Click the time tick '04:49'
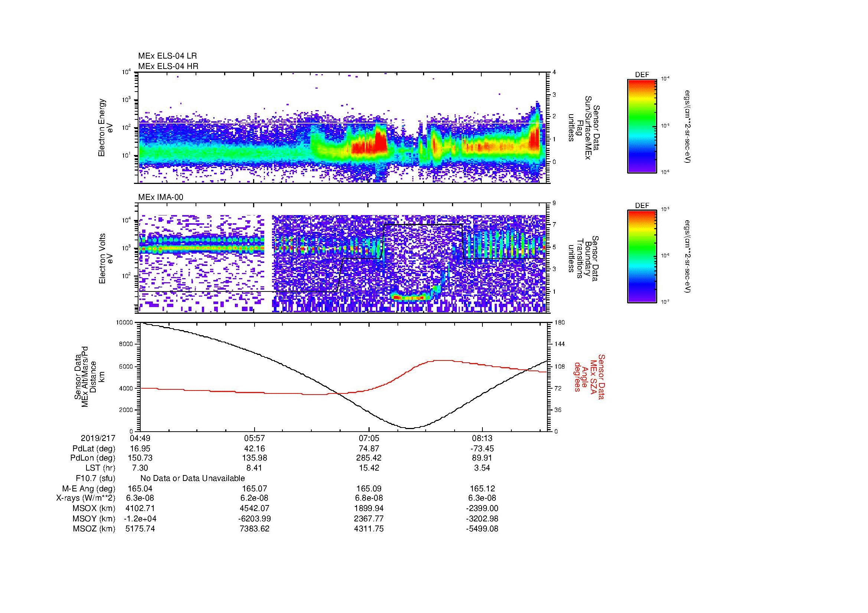 coord(140,438)
